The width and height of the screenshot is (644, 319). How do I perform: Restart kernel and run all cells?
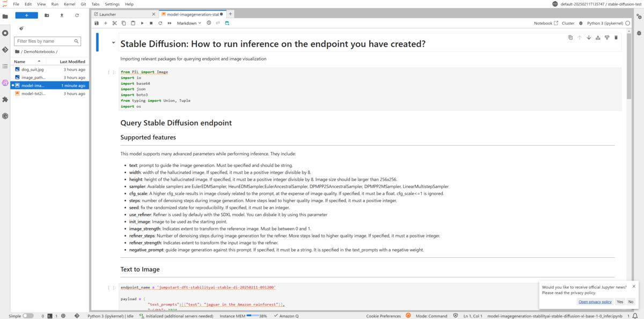(x=169, y=23)
